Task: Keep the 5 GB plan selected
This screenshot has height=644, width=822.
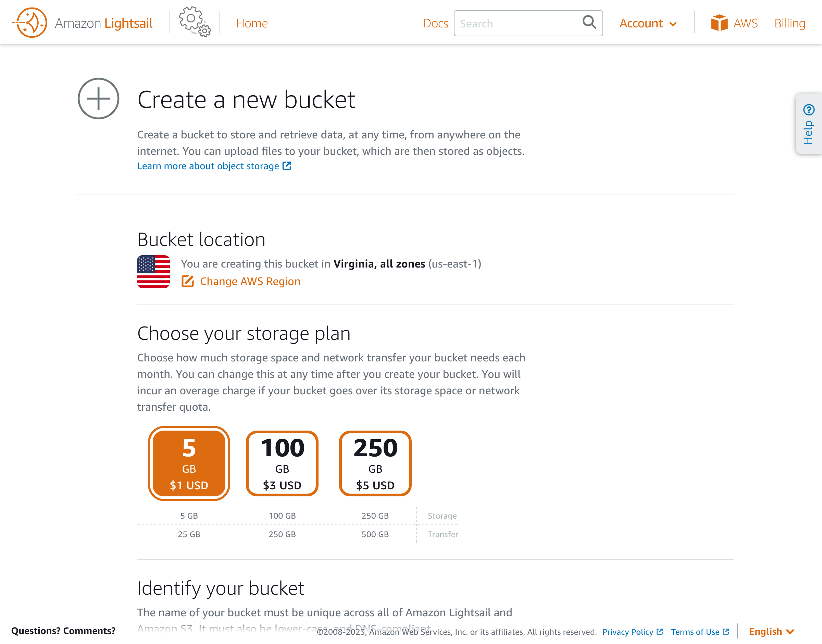Action: (x=189, y=464)
